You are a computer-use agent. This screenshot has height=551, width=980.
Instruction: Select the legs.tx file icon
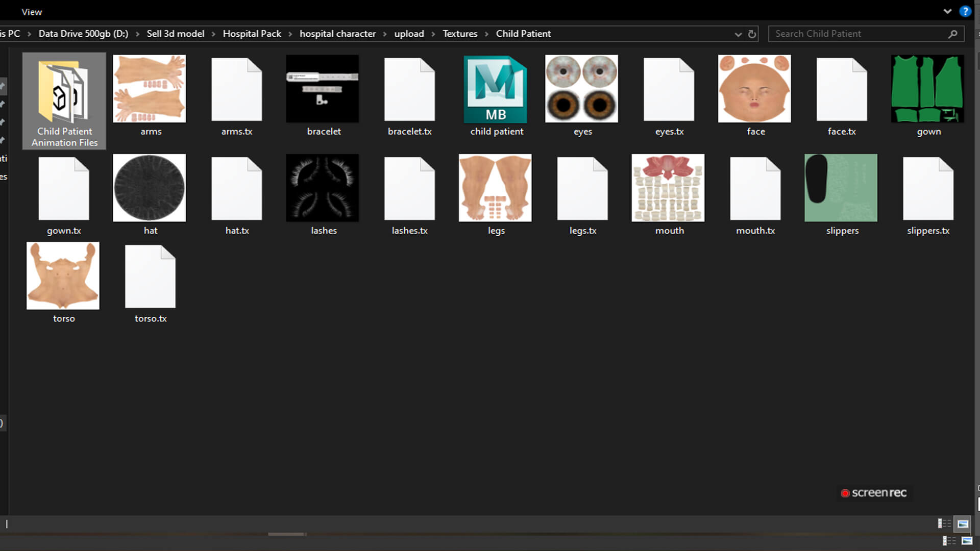click(x=582, y=188)
